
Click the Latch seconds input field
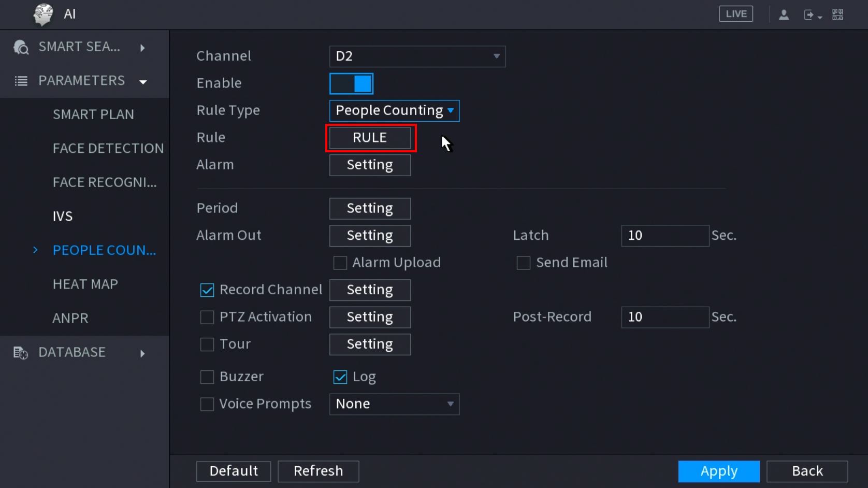664,236
